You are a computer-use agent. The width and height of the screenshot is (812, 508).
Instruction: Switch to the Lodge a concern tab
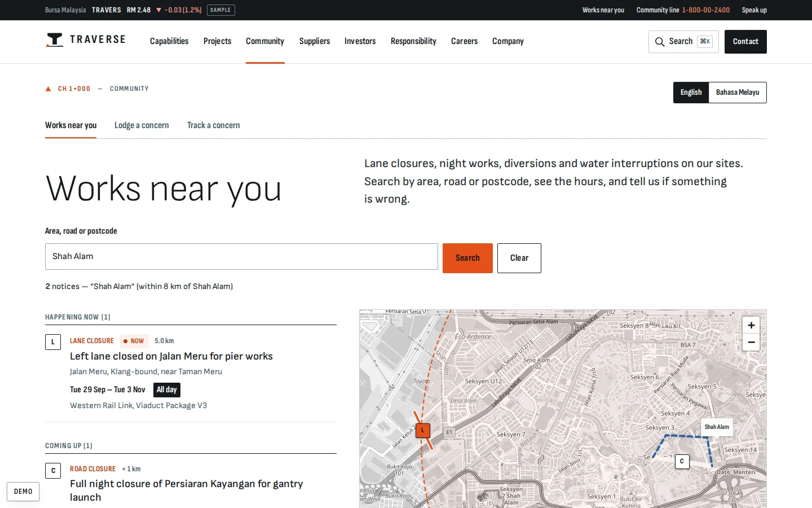click(x=142, y=125)
